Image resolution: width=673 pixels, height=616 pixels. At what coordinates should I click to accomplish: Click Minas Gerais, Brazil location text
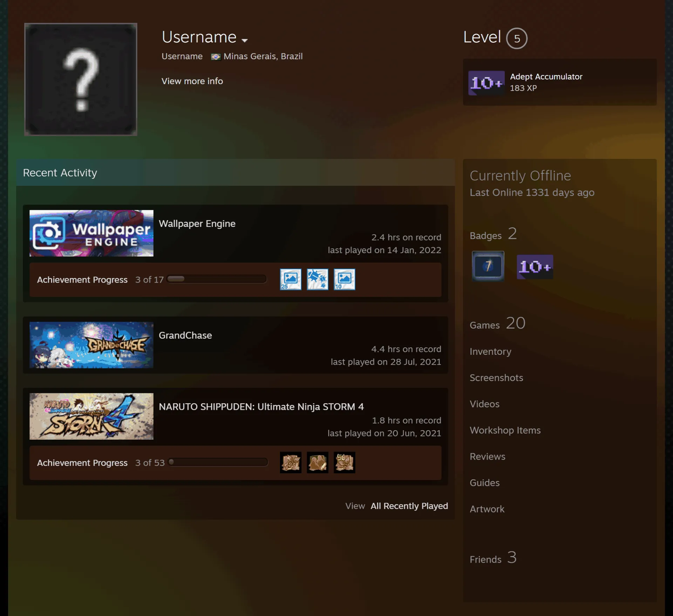[263, 56]
